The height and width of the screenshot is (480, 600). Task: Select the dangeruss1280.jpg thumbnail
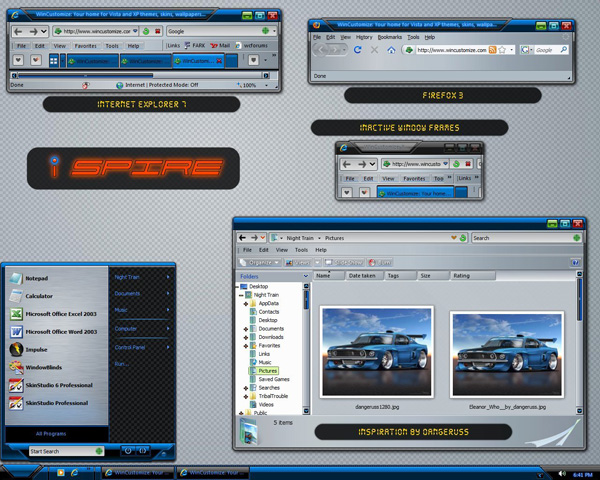click(x=377, y=352)
